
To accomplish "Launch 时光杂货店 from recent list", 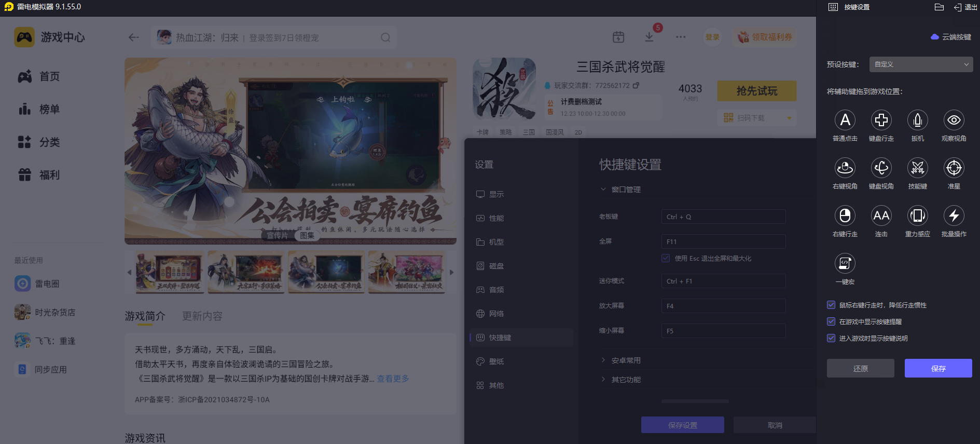I will point(45,312).
